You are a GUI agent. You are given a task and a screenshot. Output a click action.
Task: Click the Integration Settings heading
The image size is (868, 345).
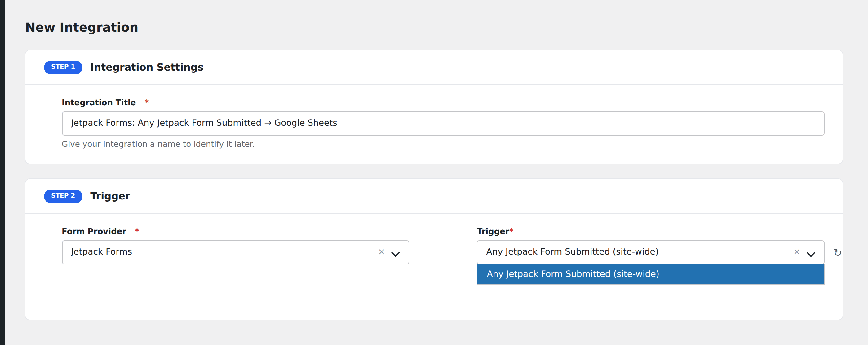coord(147,67)
